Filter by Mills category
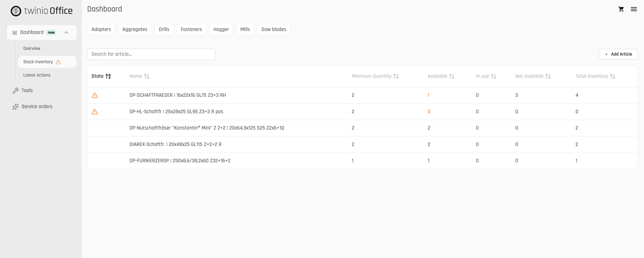Image resolution: width=644 pixels, height=258 pixels. point(245,30)
